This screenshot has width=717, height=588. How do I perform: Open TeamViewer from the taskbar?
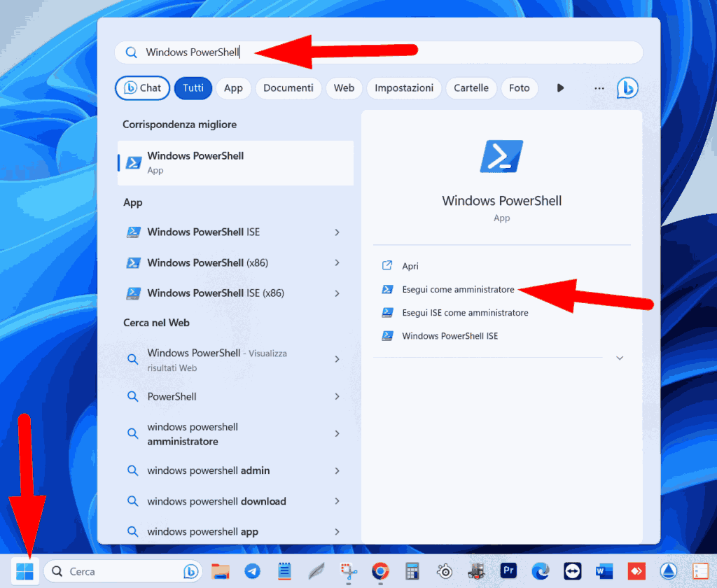(573, 571)
